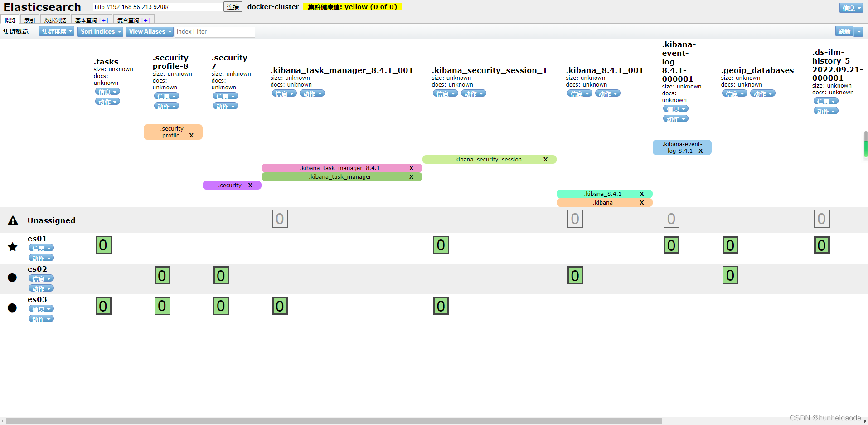Click the .security-profile-8 shard box on es03

pyautogui.click(x=162, y=306)
